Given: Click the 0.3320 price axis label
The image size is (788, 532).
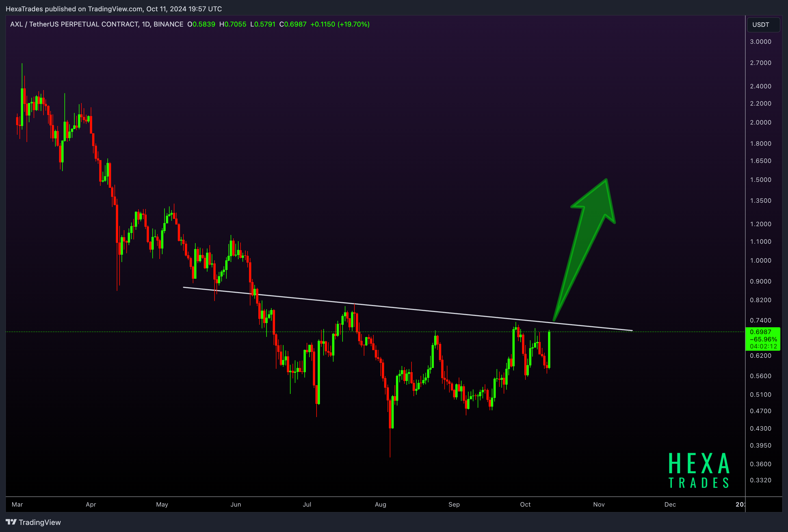Looking at the screenshot, I should tap(760, 480).
